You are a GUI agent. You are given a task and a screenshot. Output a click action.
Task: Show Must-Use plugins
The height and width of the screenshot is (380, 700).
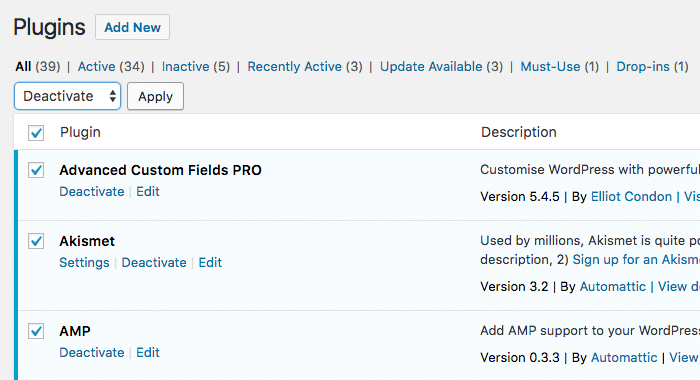point(550,67)
